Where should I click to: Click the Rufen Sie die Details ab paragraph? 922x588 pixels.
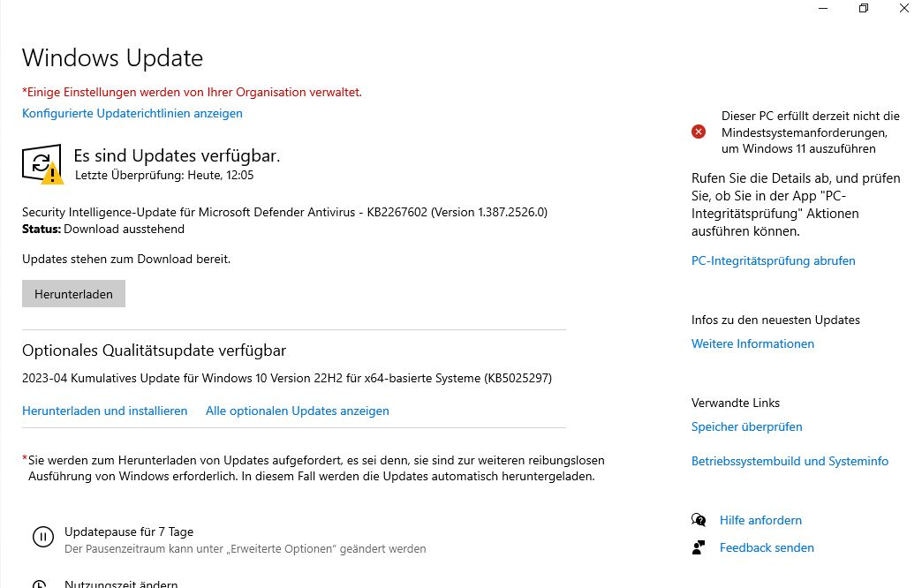click(796, 205)
